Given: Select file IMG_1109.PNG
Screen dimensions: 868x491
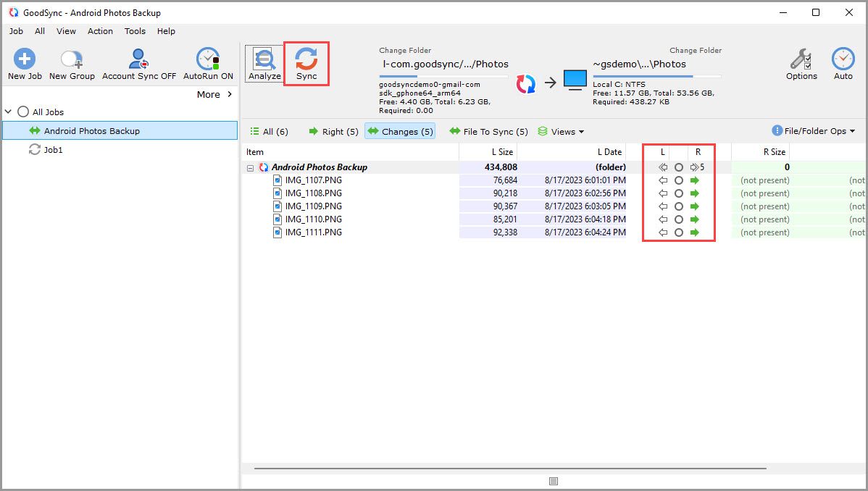Looking at the screenshot, I should 313,206.
